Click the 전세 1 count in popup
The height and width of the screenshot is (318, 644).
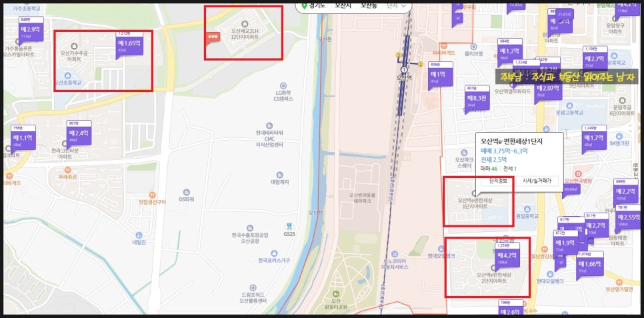pyautogui.click(x=510, y=169)
